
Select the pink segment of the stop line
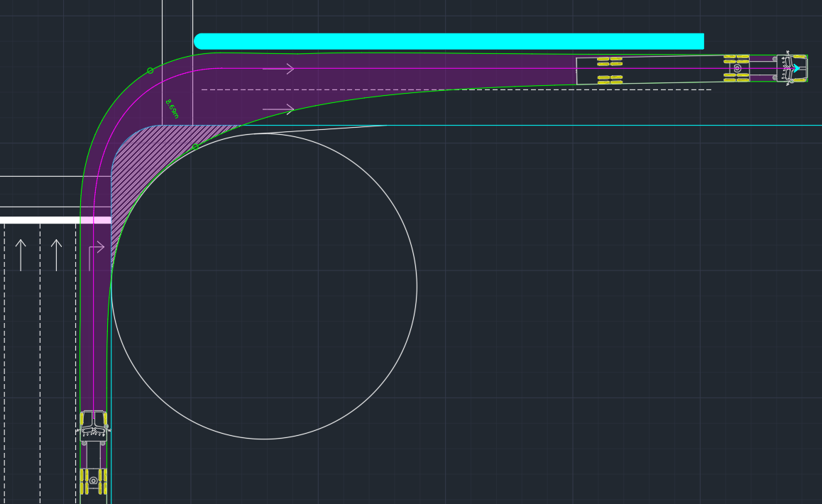96,220
